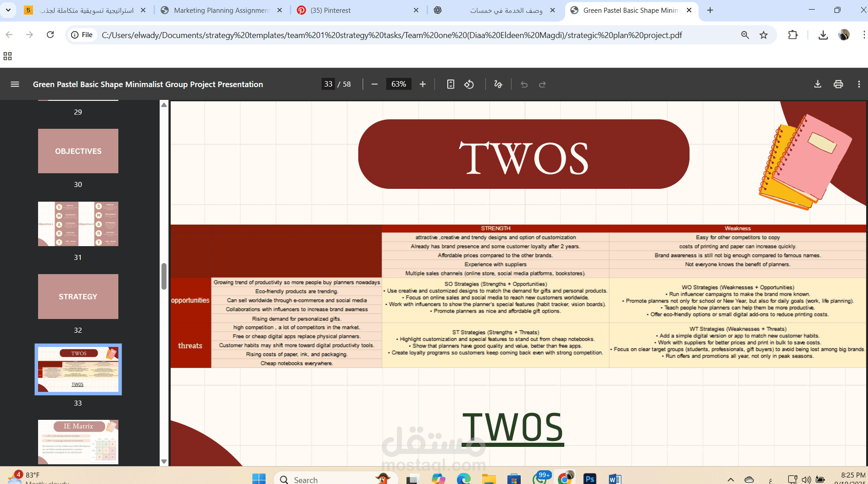Reload the current page
Image resolution: width=868 pixels, height=484 pixels.
click(50, 35)
